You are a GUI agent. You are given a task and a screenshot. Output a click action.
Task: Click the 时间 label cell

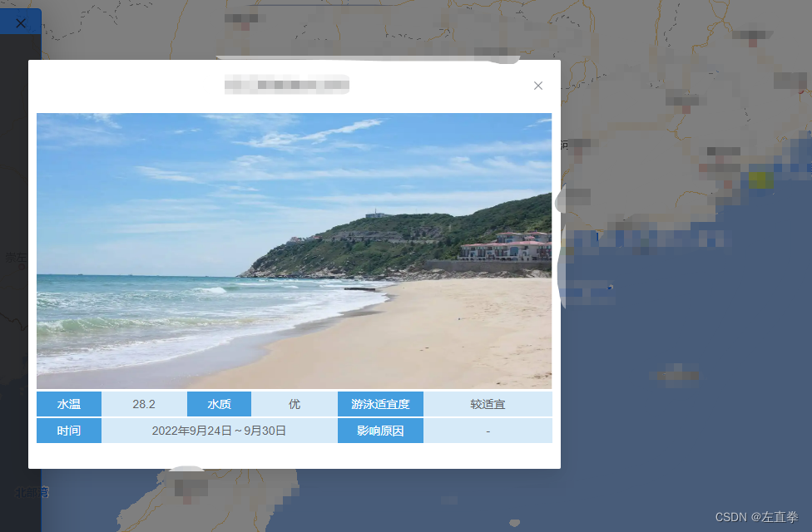[x=69, y=431]
